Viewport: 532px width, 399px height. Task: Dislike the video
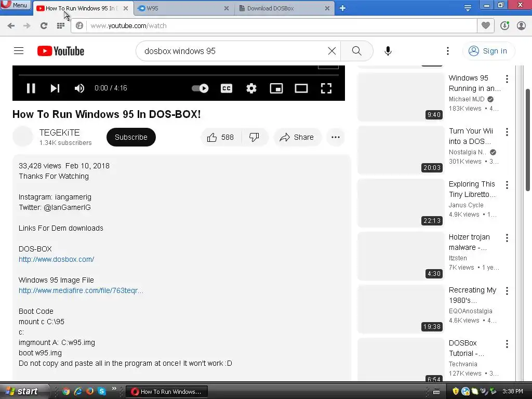click(254, 137)
